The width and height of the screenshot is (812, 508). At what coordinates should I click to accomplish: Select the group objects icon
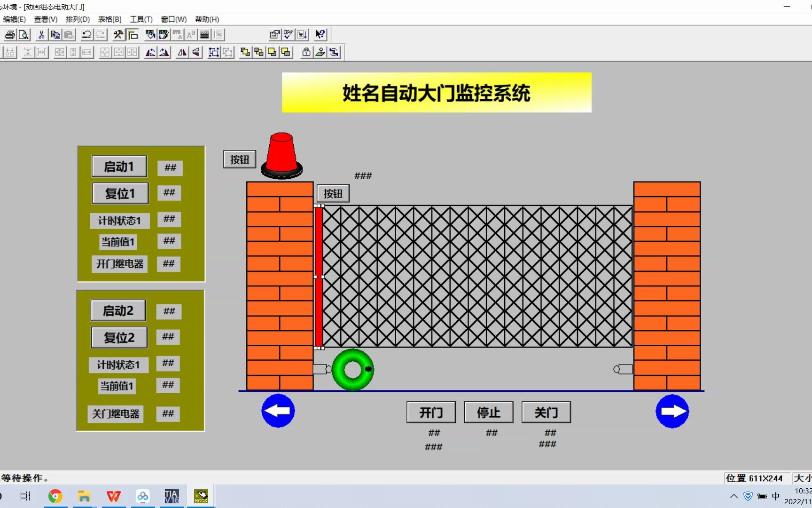[x=214, y=52]
